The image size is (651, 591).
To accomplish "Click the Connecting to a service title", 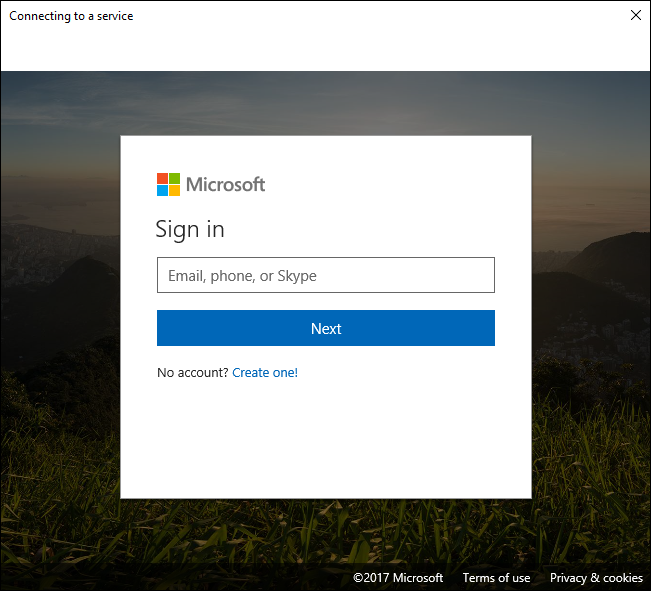I will click(x=71, y=16).
